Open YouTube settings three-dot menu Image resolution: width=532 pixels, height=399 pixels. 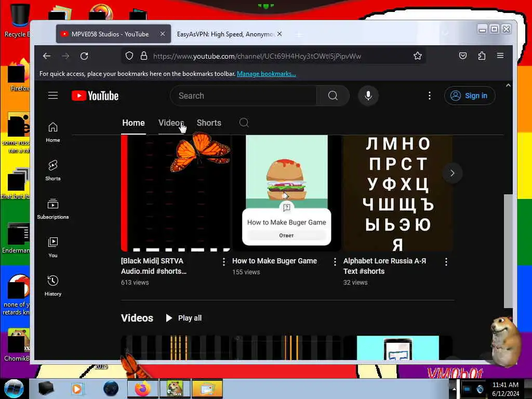pyautogui.click(x=430, y=96)
